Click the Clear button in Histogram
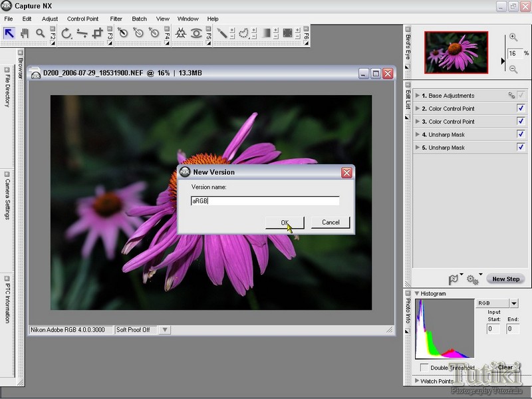 point(505,367)
